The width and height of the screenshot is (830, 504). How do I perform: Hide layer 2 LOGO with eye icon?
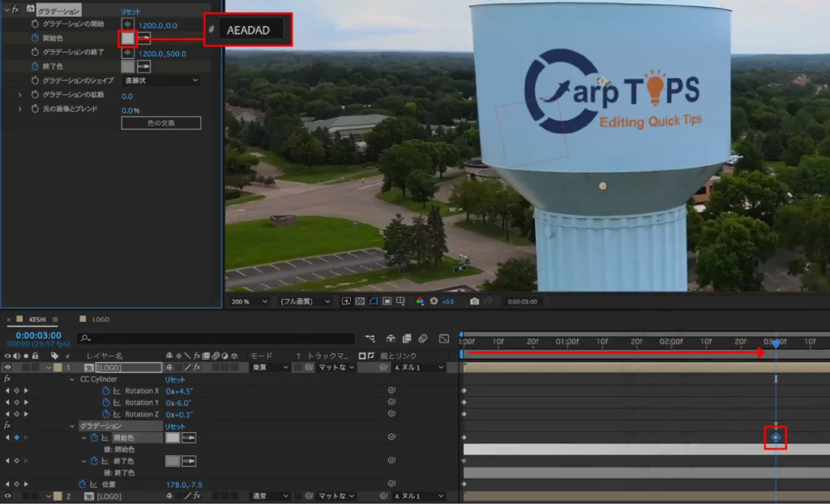7,496
